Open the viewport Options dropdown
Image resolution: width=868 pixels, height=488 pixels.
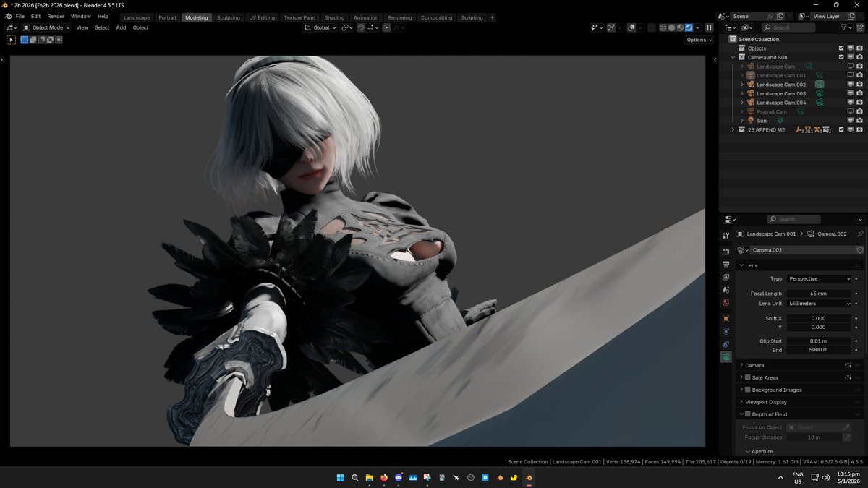click(x=699, y=40)
